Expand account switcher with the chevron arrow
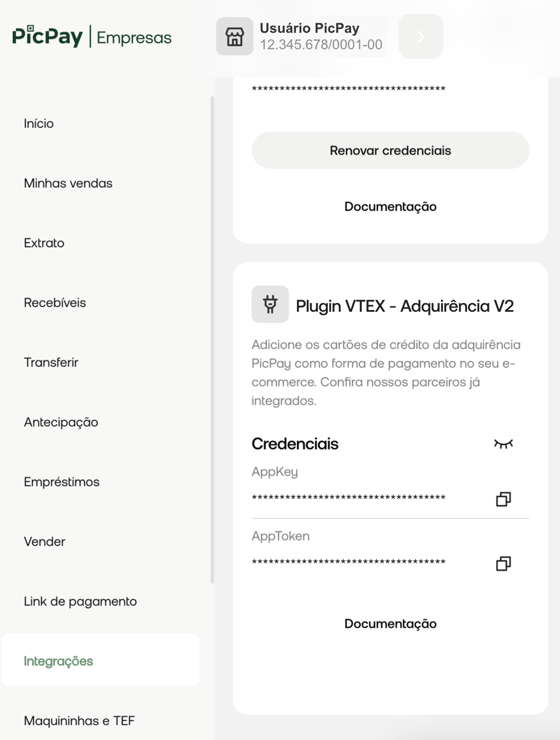The width and height of the screenshot is (560, 740). (x=421, y=37)
